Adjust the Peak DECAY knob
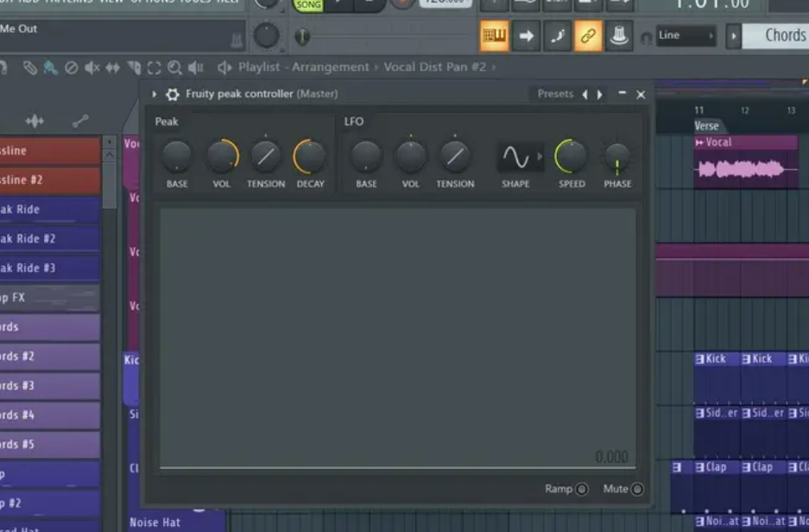This screenshot has height=532, width=809. tap(310, 156)
